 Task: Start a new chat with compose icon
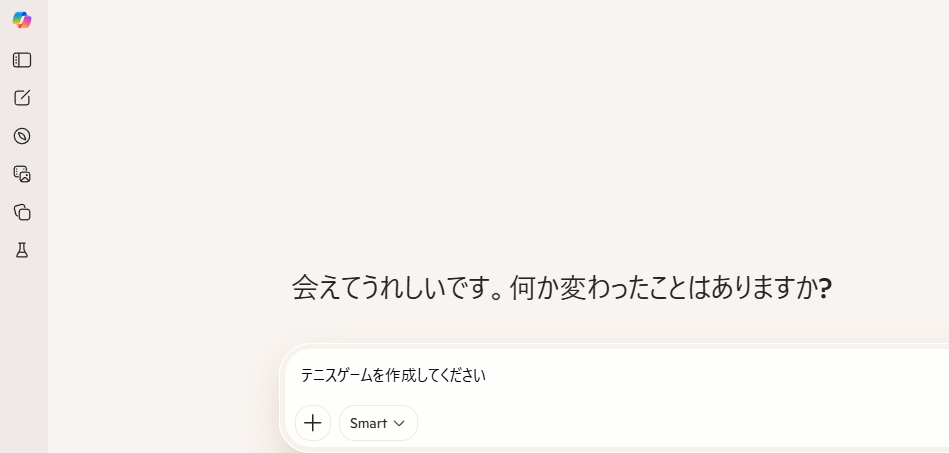22,98
